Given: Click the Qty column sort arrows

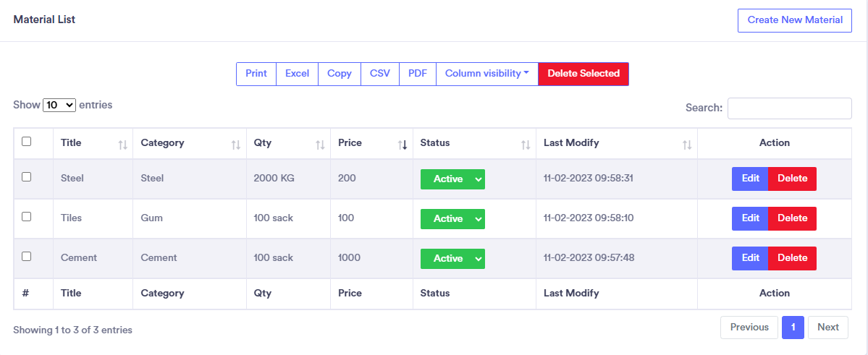Looking at the screenshot, I should (x=320, y=145).
